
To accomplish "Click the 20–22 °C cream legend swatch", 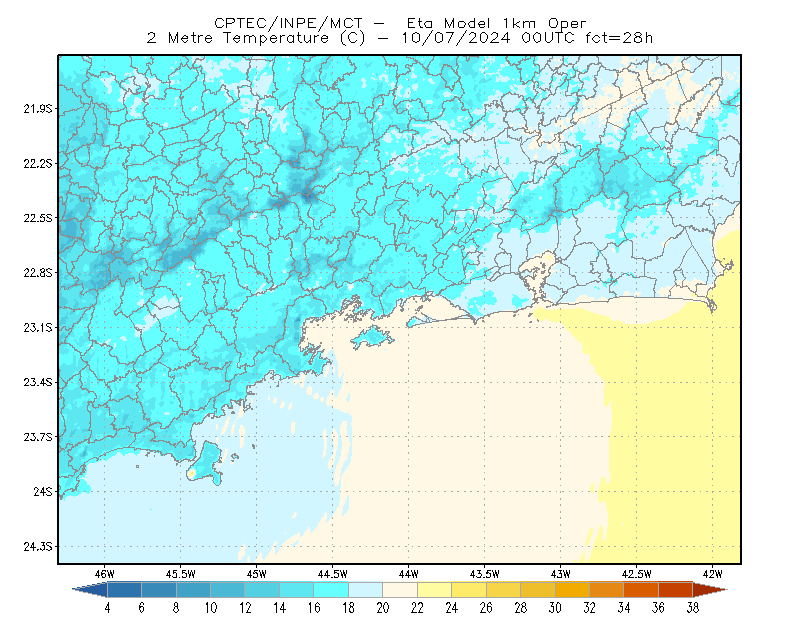I will point(400,589).
